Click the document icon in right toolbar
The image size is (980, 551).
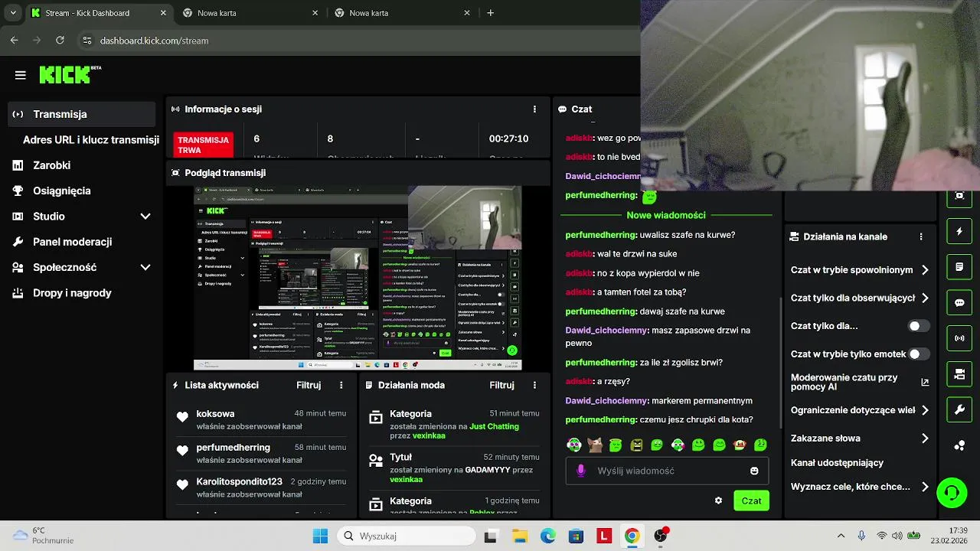point(959,267)
